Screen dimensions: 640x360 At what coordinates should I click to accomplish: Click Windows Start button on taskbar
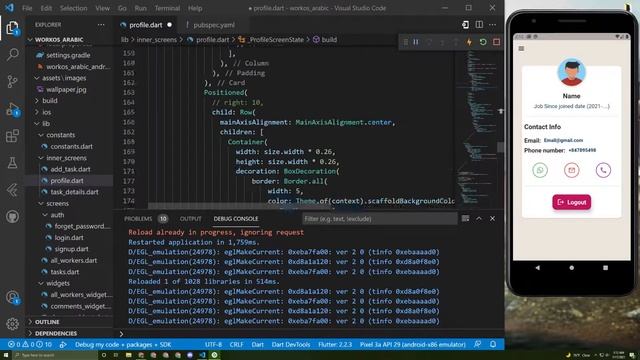coord(6,355)
